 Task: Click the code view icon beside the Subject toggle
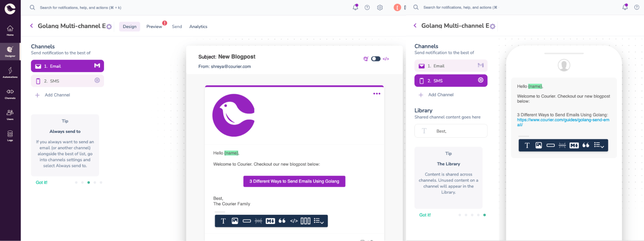(x=386, y=59)
